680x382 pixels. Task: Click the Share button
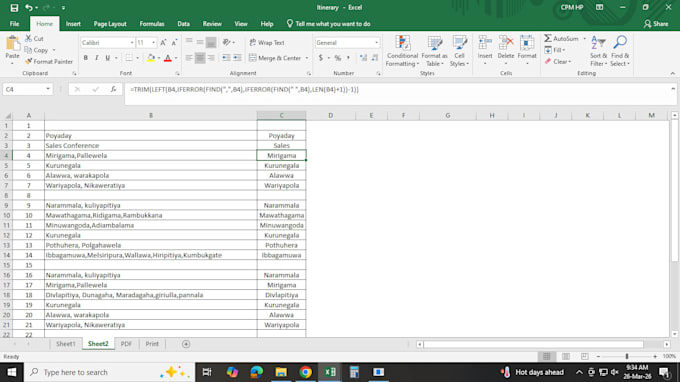[x=656, y=24]
